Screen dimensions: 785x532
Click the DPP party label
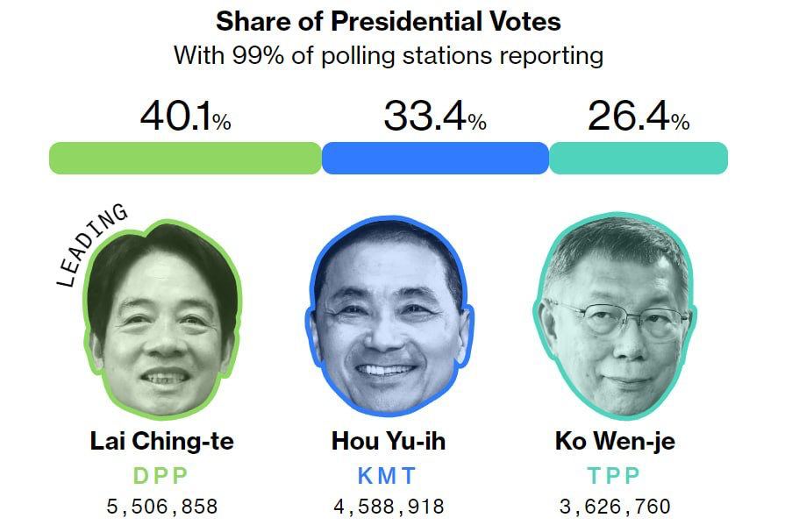point(161,476)
